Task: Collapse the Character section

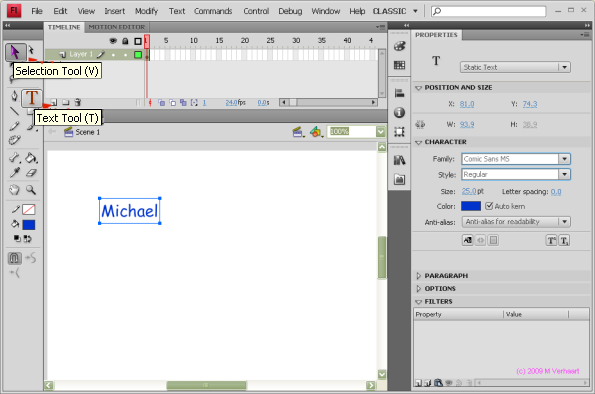Action: point(419,142)
